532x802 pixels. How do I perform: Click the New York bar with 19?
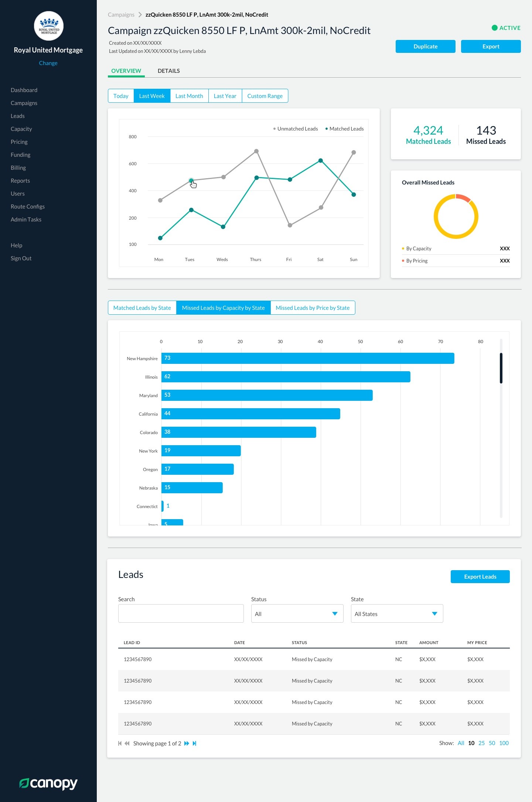201,451
